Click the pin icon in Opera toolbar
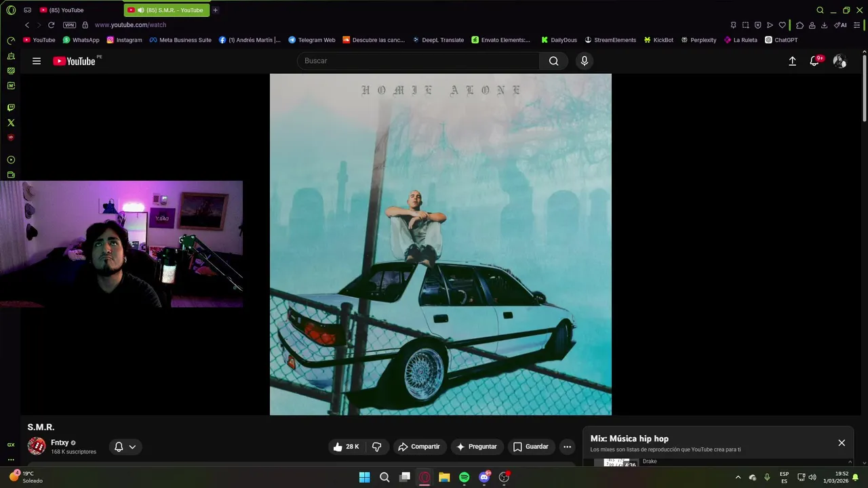Image resolution: width=868 pixels, height=488 pixels. point(733,25)
